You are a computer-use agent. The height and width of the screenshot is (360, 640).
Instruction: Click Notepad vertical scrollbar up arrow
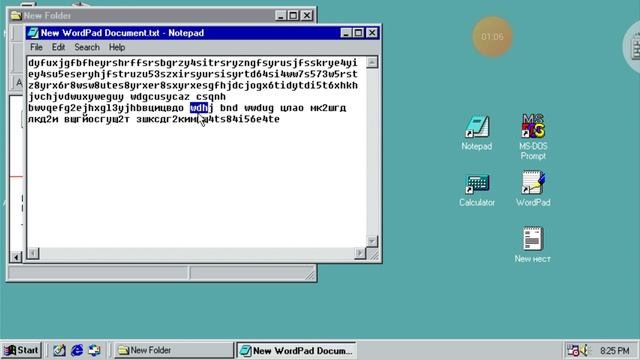point(372,62)
